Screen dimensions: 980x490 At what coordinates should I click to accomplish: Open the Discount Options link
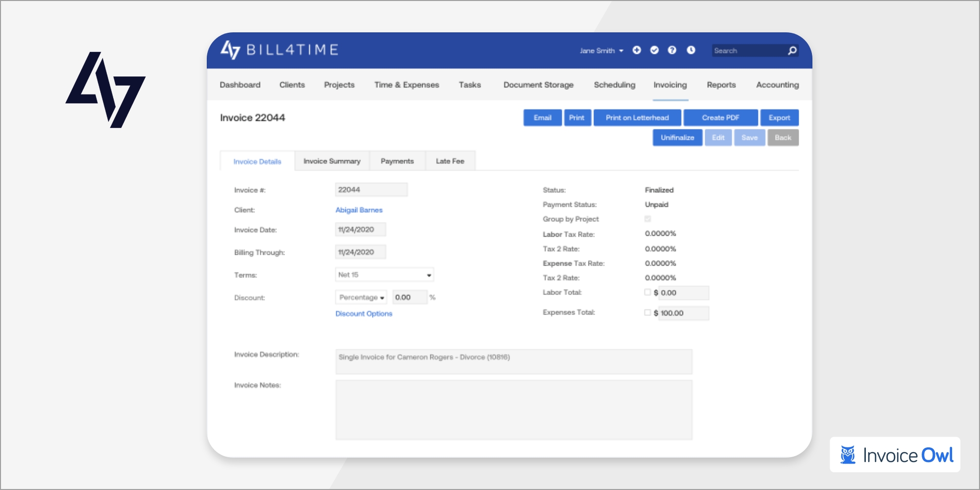[x=364, y=314]
